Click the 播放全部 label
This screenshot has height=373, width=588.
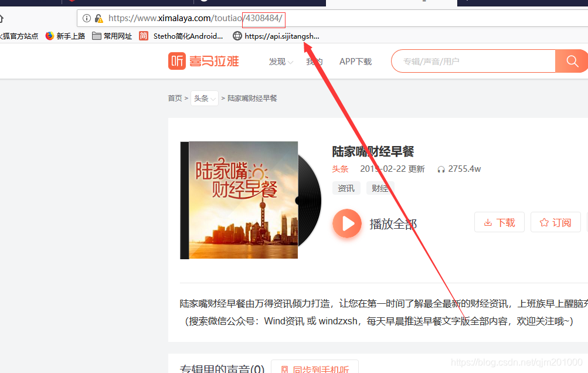coord(393,224)
